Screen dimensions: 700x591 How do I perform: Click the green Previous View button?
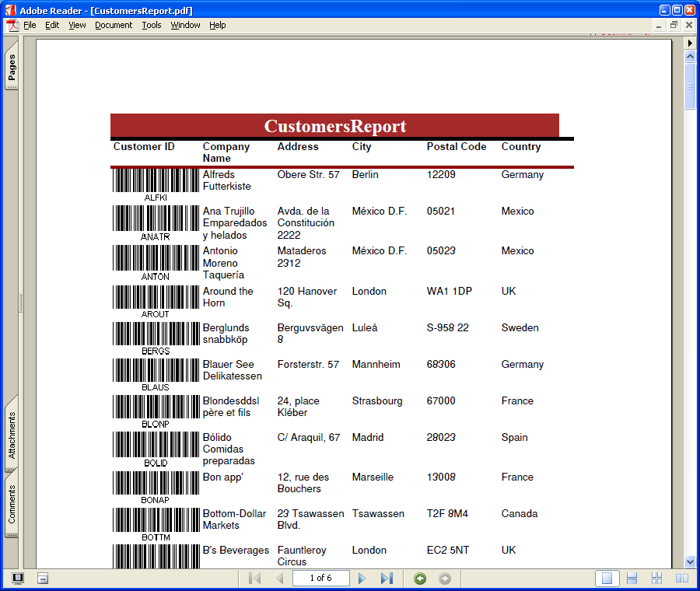coord(420,579)
